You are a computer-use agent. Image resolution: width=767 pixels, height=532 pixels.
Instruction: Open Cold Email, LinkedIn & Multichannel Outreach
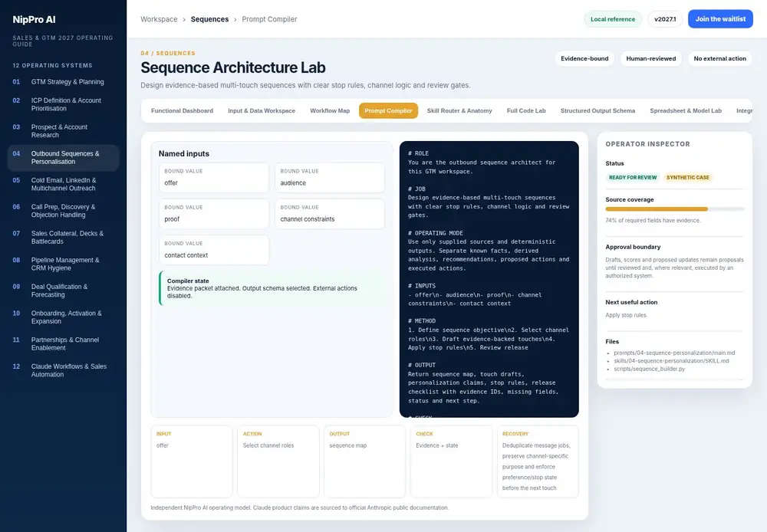[63, 184]
